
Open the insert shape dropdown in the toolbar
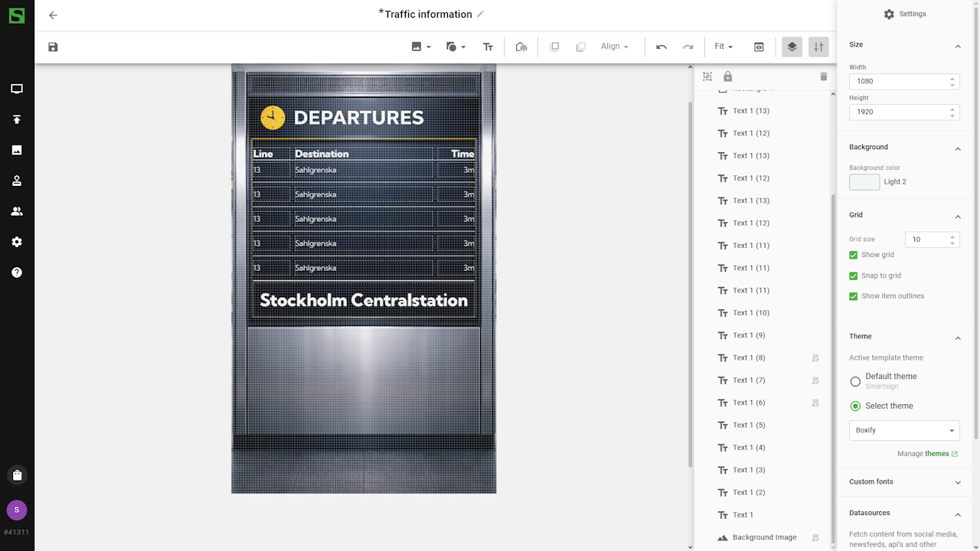(456, 47)
